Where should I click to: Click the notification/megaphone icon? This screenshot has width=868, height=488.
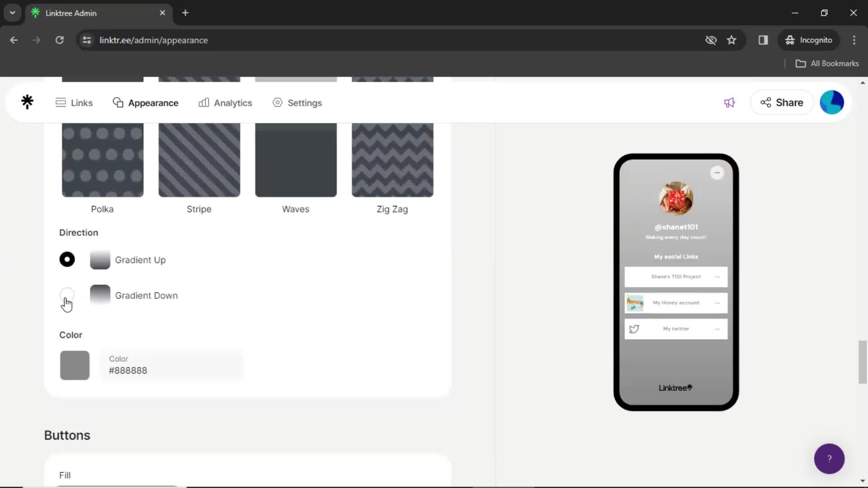[730, 103]
